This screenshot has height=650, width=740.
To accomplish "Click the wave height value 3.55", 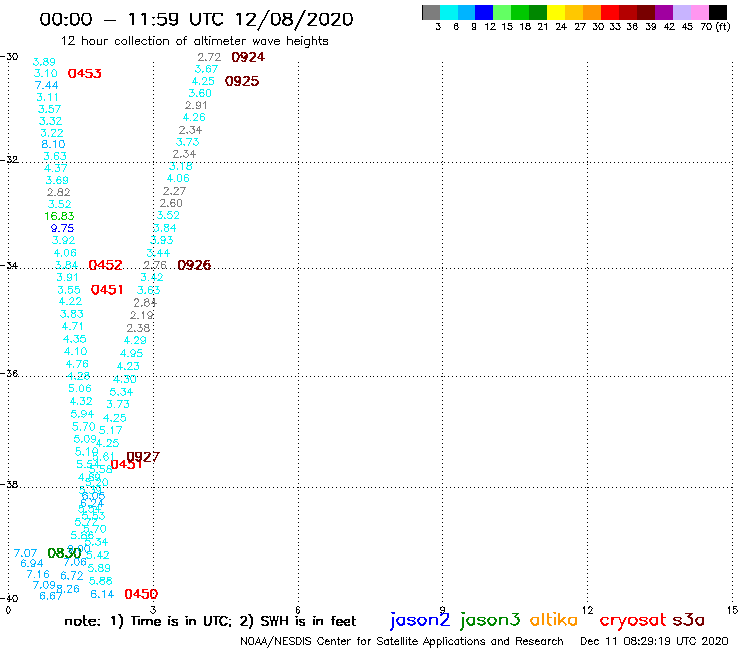I will (69, 290).
